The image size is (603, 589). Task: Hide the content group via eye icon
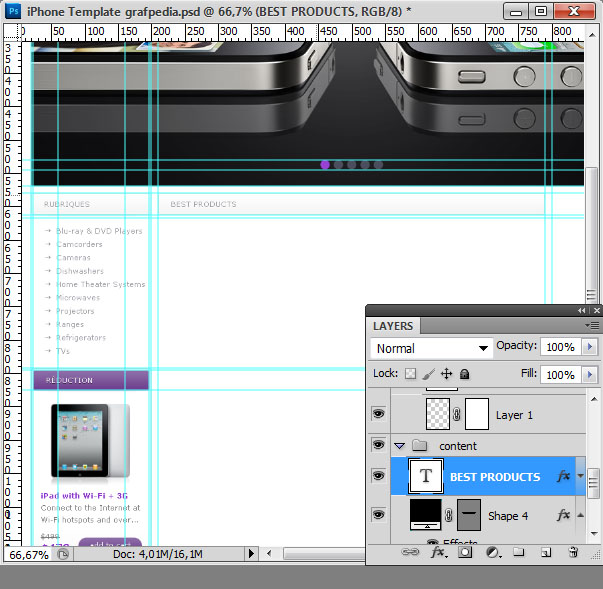pyautogui.click(x=378, y=445)
